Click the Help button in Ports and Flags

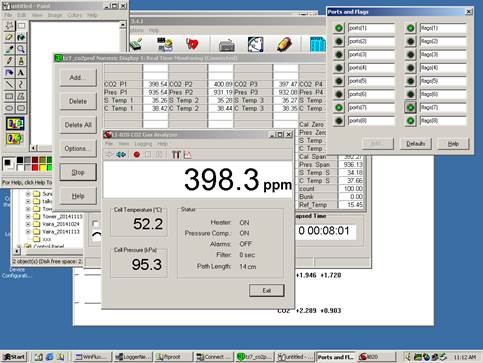coord(453,144)
